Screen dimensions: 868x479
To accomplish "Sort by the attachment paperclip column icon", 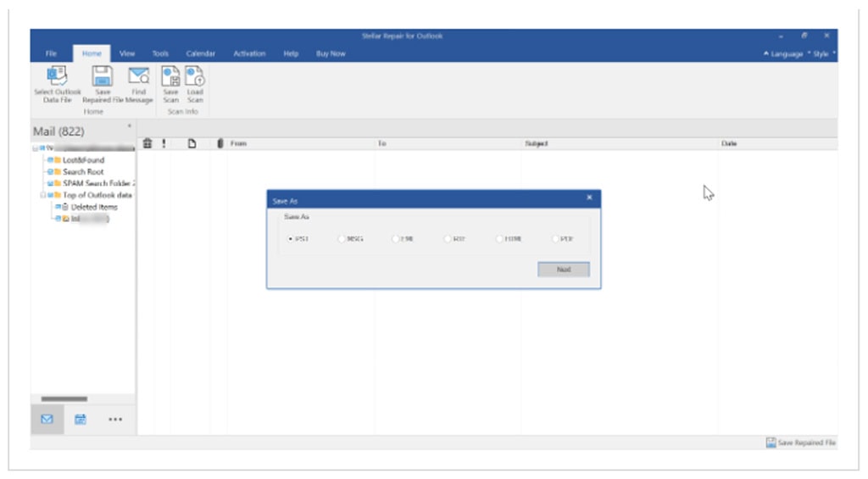I will pos(220,143).
